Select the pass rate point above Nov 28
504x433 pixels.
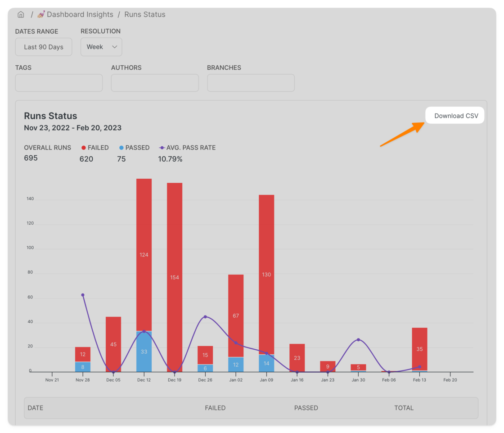pyautogui.click(x=83, y=295)
